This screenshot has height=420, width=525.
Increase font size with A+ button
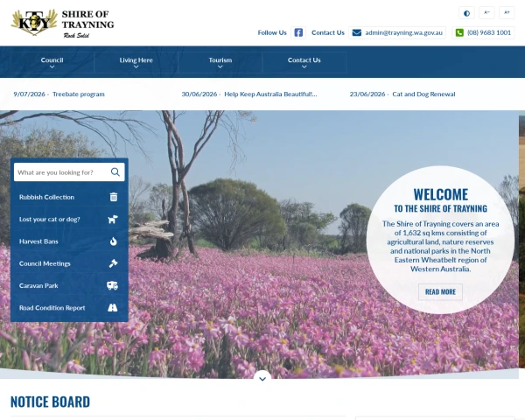(507, 13)
